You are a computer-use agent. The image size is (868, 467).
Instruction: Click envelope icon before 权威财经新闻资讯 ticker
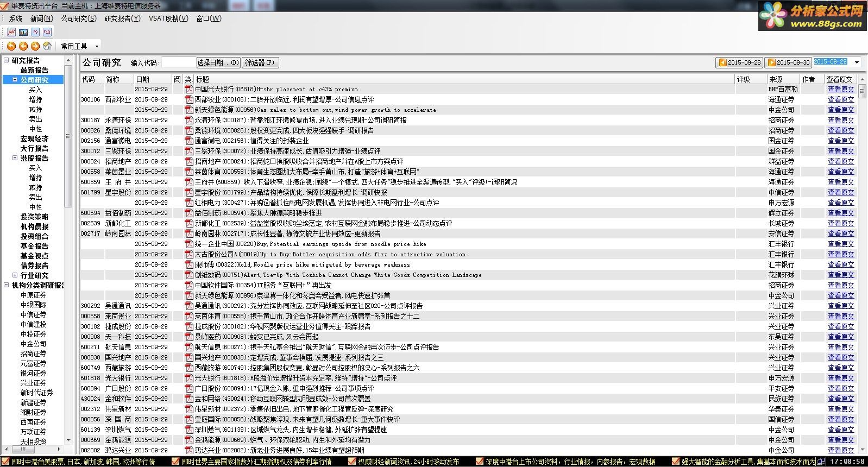coord(351,462)
